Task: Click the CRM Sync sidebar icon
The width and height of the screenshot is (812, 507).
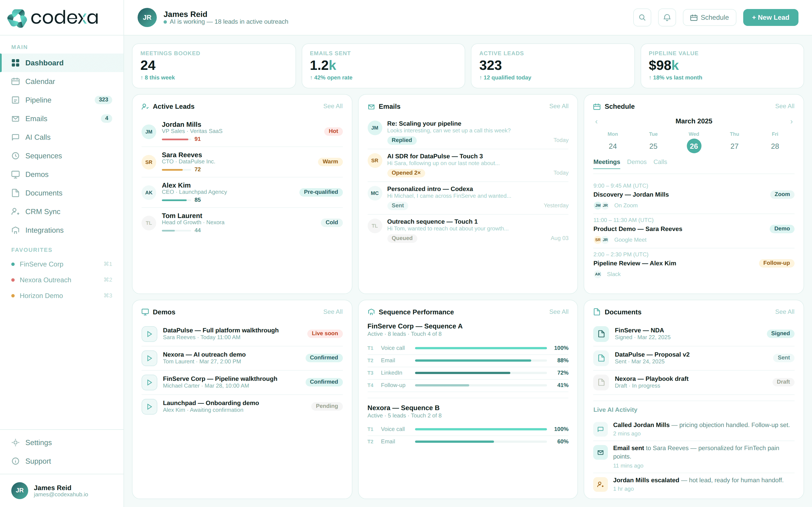Action: (x=16, y=212)
